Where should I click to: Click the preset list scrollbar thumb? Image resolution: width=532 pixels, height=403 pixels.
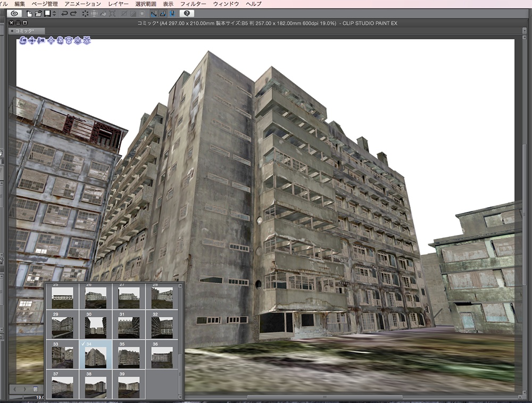click(x=180, y=374)
